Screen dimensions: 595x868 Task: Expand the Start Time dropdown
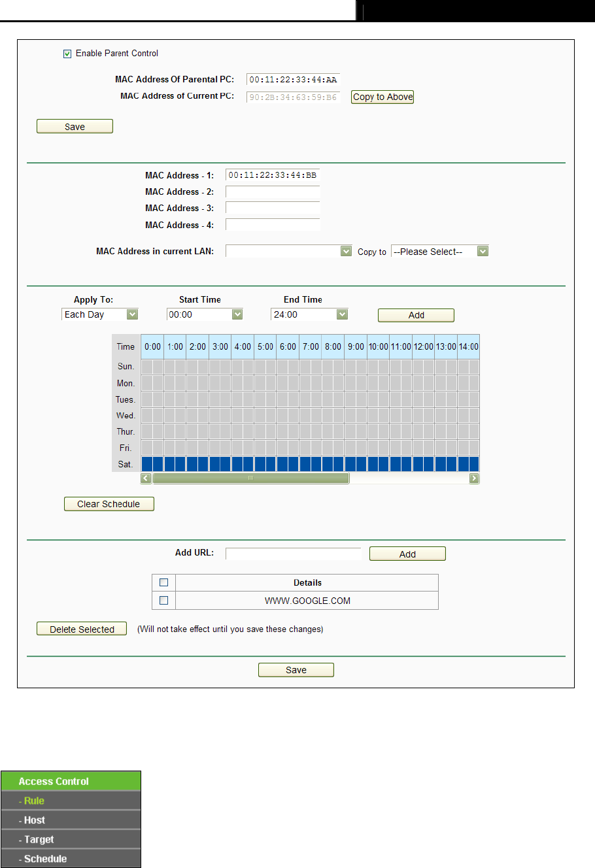pos(205,314)
